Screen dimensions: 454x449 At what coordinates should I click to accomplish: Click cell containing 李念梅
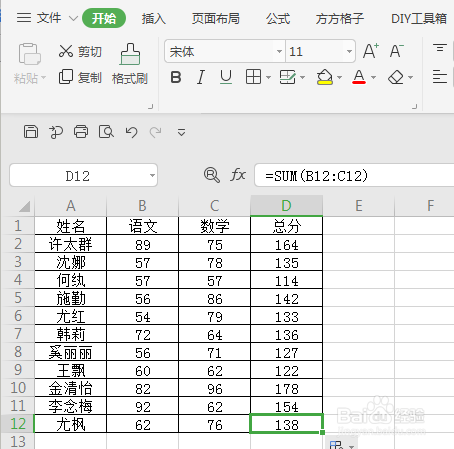tap(70, 406)
